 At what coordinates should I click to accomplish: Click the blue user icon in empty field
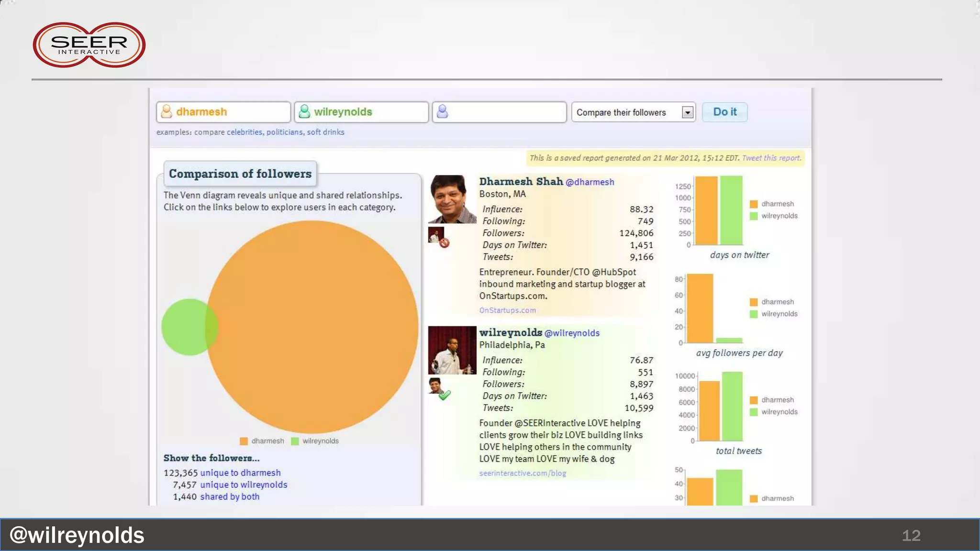pos(443,111)
